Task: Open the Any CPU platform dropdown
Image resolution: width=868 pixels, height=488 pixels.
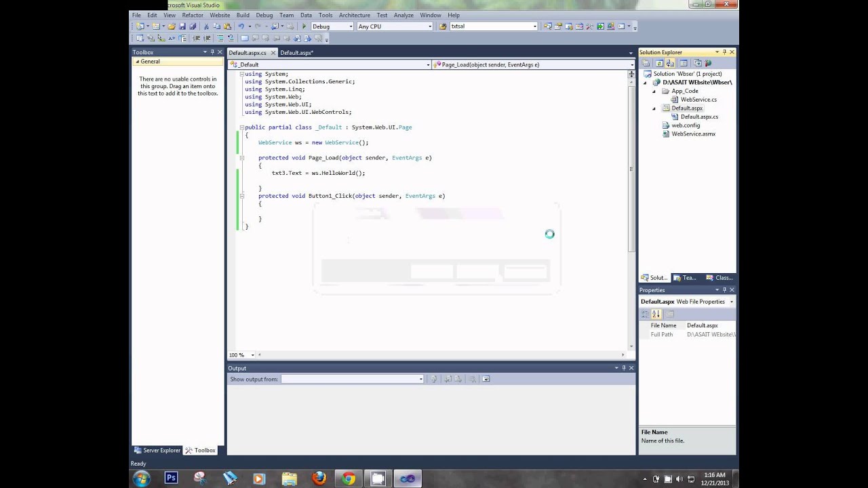Action: point(429,26)
